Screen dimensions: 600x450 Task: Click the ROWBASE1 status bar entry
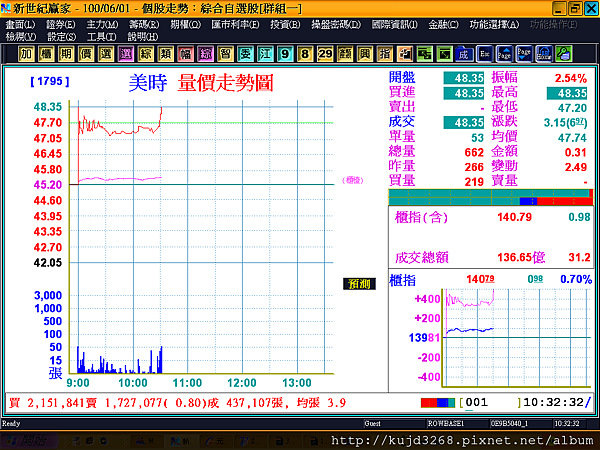click(x=445, y=424)
